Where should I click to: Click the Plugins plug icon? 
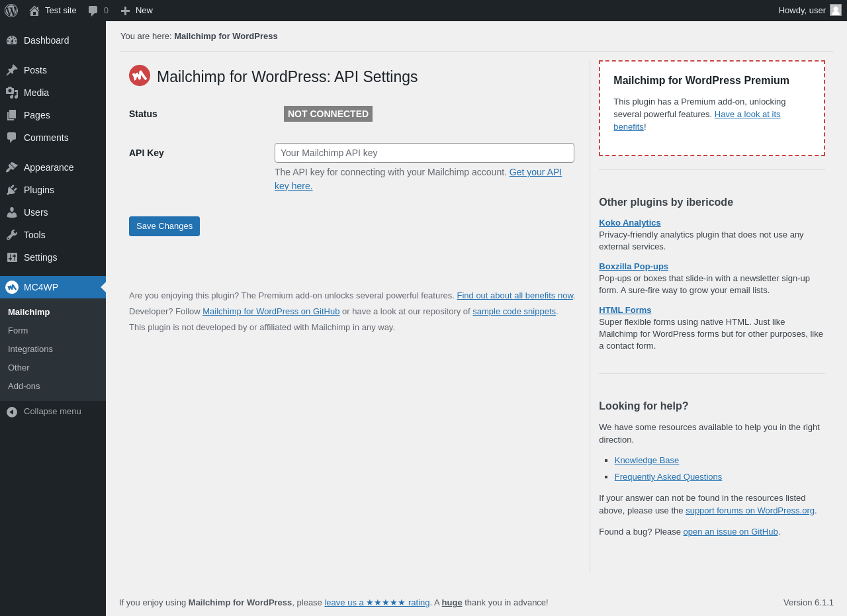[12, 190]
